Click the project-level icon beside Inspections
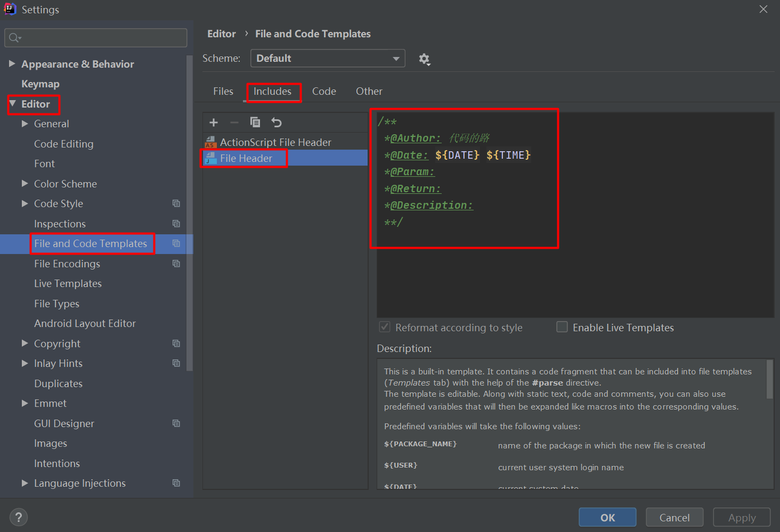Viewport: 780px width, 532px height. 176,224
